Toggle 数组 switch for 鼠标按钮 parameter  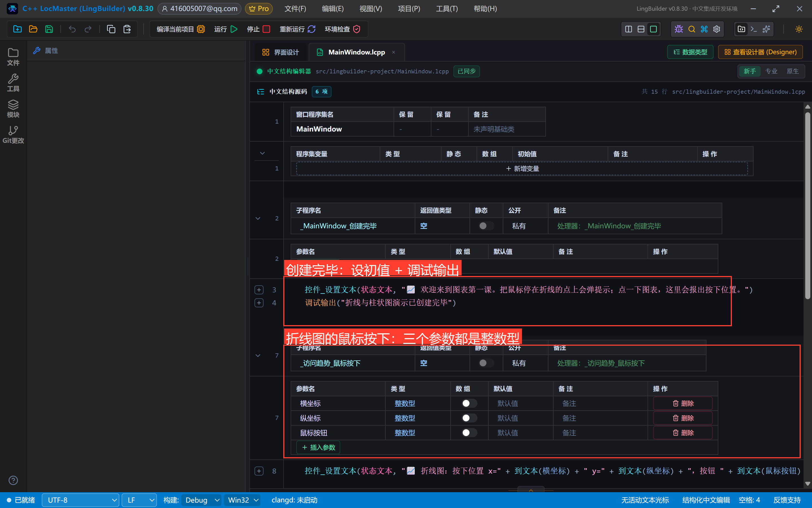point(469,433)
